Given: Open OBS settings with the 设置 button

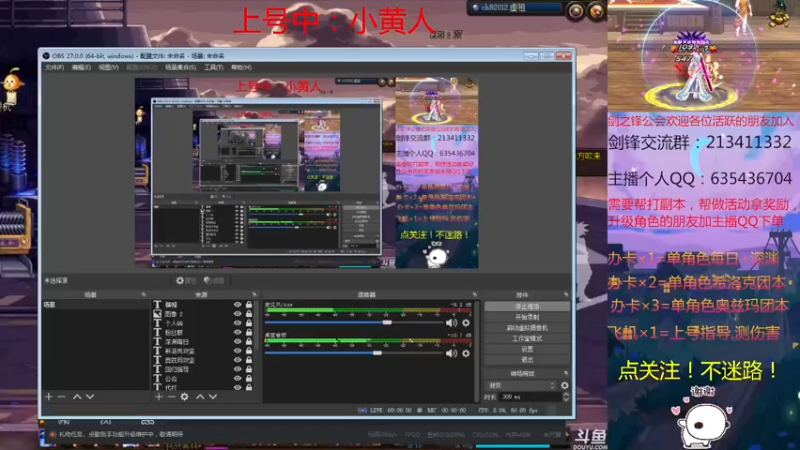Looking at the screenshot, I should pos(527,349).
